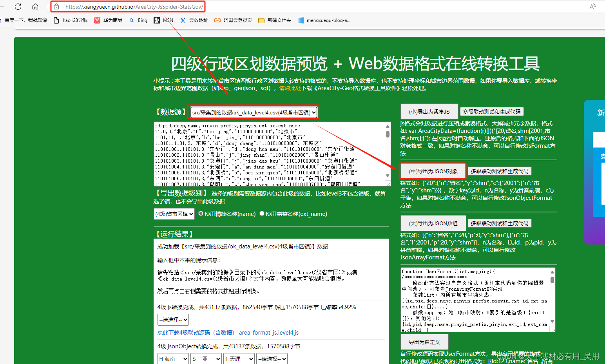Open the 数据源 CSV file dropdown
The width and height of the screenshot is (605, 364).
254,112
